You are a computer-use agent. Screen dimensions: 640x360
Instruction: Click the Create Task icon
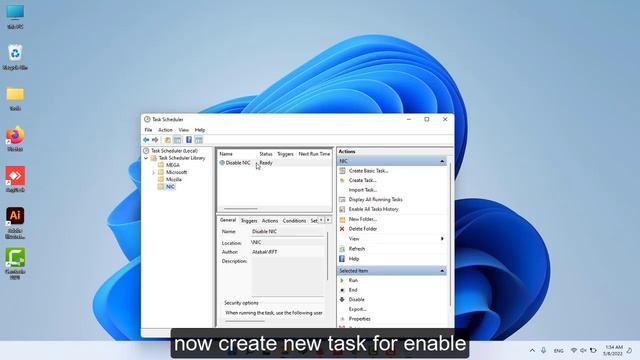tap(342, 180)
